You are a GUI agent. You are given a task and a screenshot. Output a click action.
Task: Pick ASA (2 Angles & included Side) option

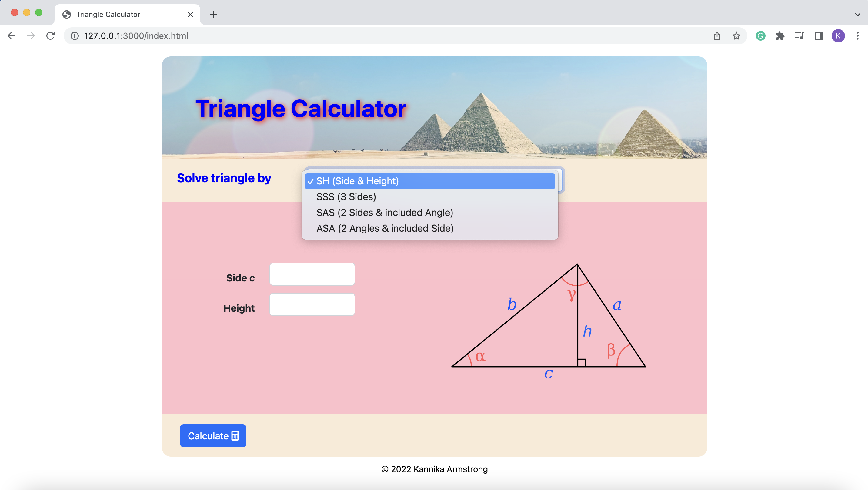tap(385, 228)
